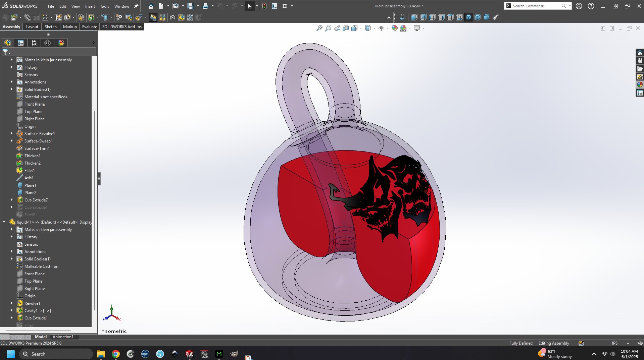The height and width of the screenshot is (360, 644).
Task: Open the DimXpertManager crosshair tab
Action: [x=48, y=43]
